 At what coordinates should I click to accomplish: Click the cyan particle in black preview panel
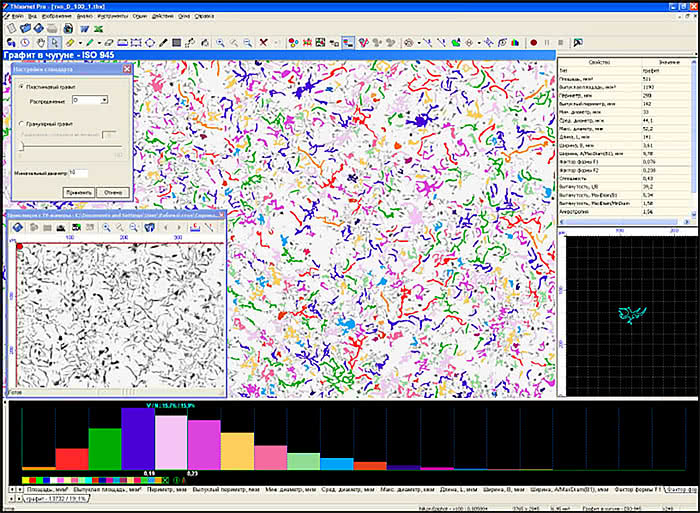click(x=632, y=314)
